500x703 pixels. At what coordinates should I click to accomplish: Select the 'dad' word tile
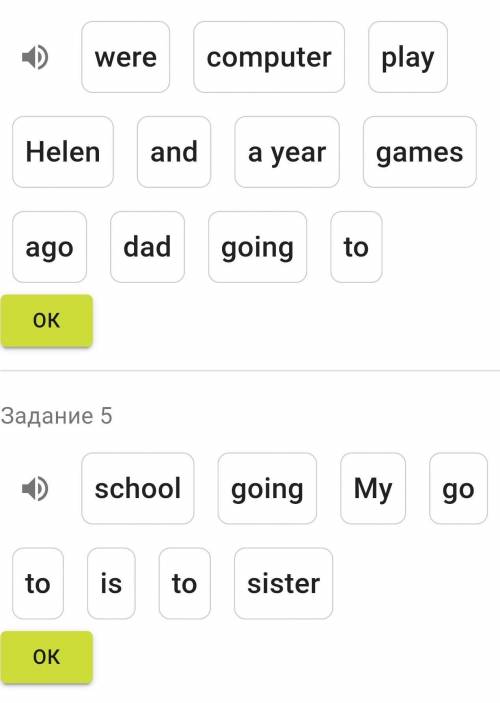click(x=148, y=247)
